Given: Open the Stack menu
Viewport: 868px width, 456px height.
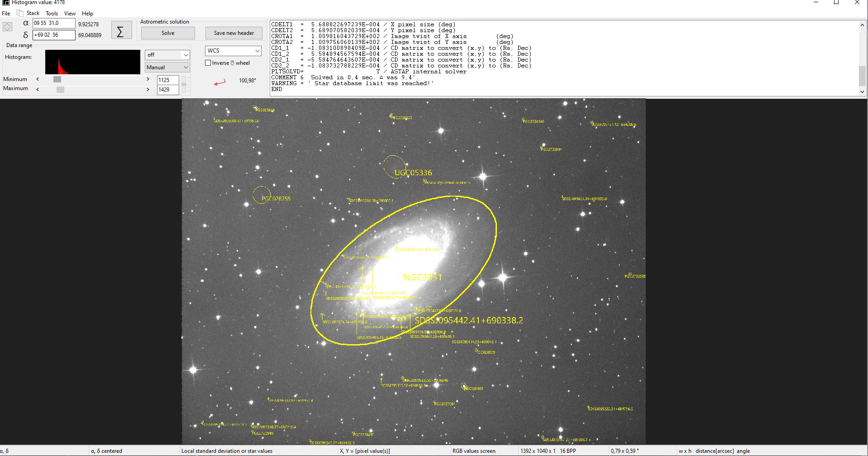Looking at the screenshot, I should (x=33, y=14).
